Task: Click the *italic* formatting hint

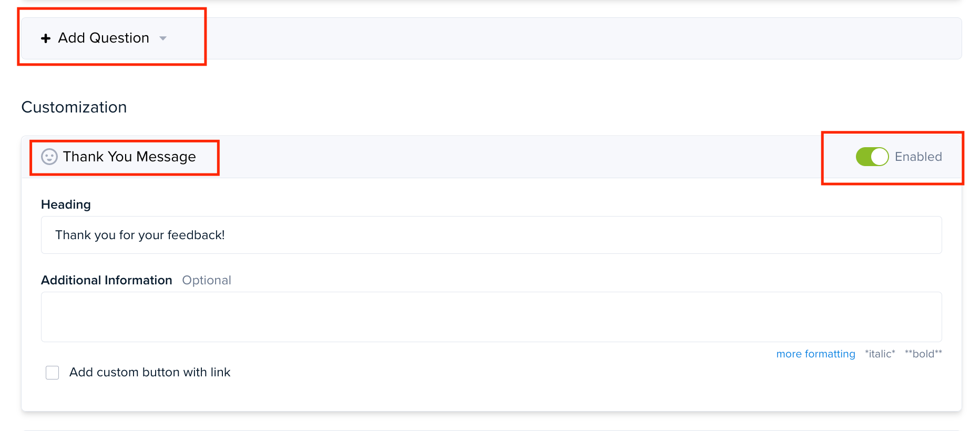Action: (x=880, y=354)
